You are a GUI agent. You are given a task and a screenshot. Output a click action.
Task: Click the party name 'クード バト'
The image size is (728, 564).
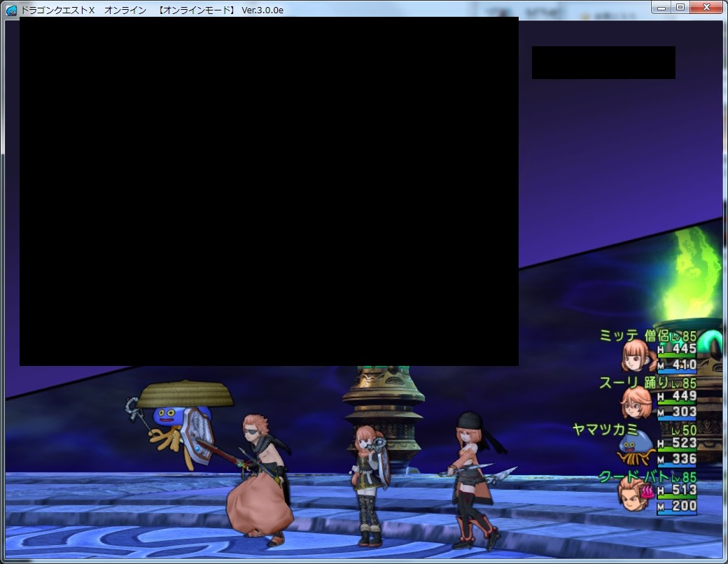633,477
